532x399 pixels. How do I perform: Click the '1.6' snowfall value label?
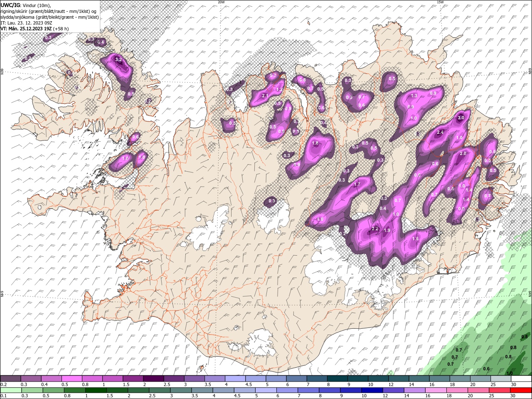415,239
